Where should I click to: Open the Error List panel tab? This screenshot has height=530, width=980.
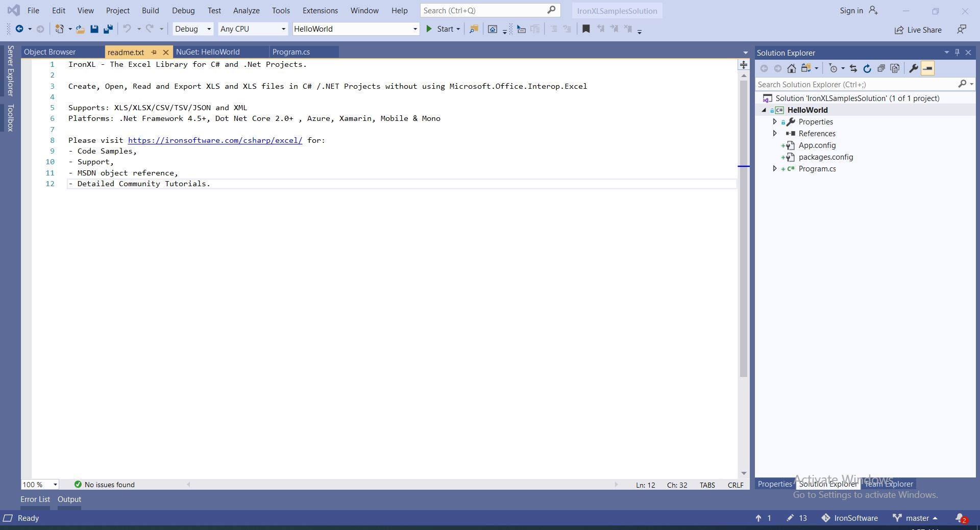coord(35,499)
